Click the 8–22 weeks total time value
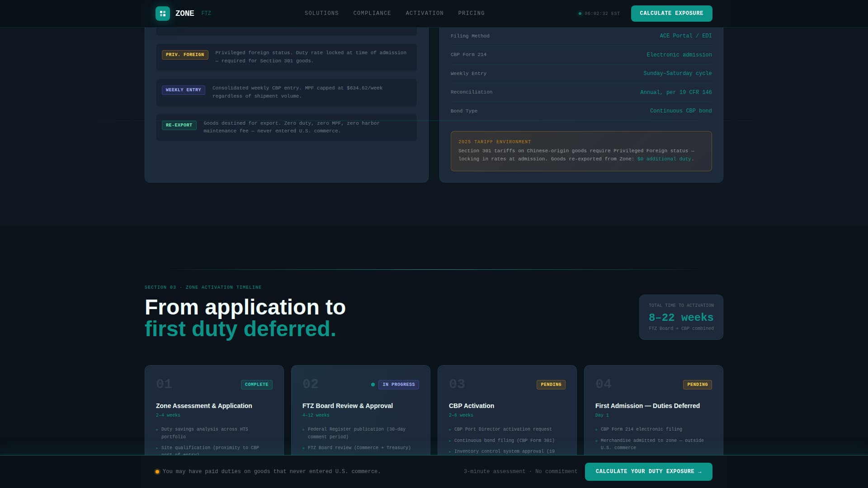The height and width of the screenshot is (488, 868). coord(681,318)
